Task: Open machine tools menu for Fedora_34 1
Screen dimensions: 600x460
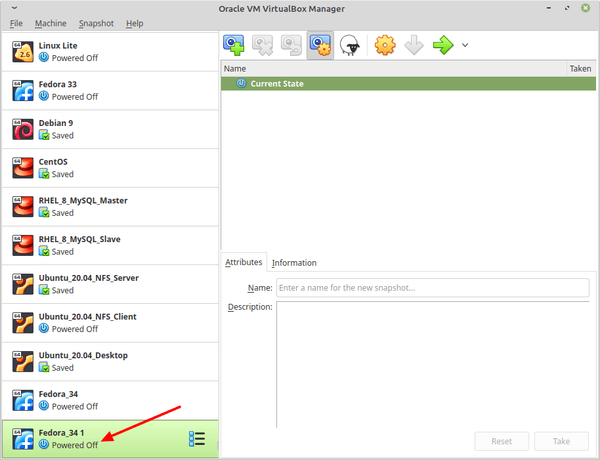Action: tap(197, 439)
